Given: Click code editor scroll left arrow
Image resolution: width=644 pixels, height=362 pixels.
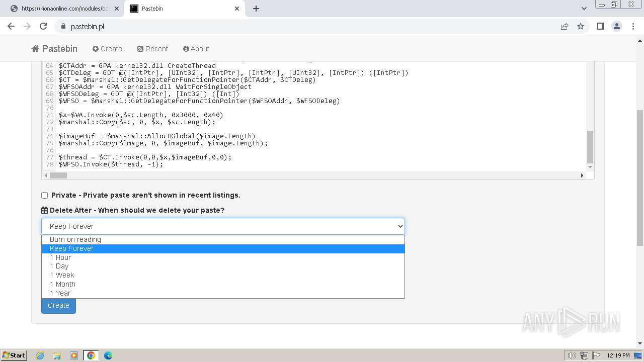Looking at the screenshot, I should tap(46, 175).
